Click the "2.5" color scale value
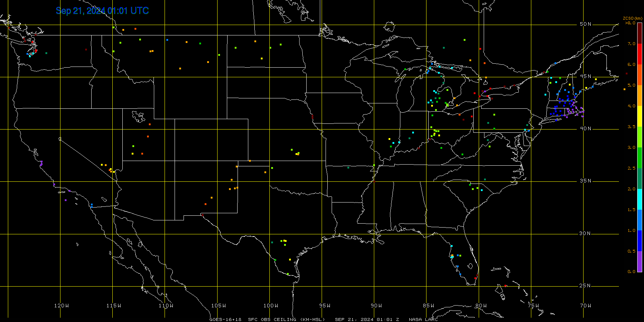644x322 pixels. coord(631,168)
